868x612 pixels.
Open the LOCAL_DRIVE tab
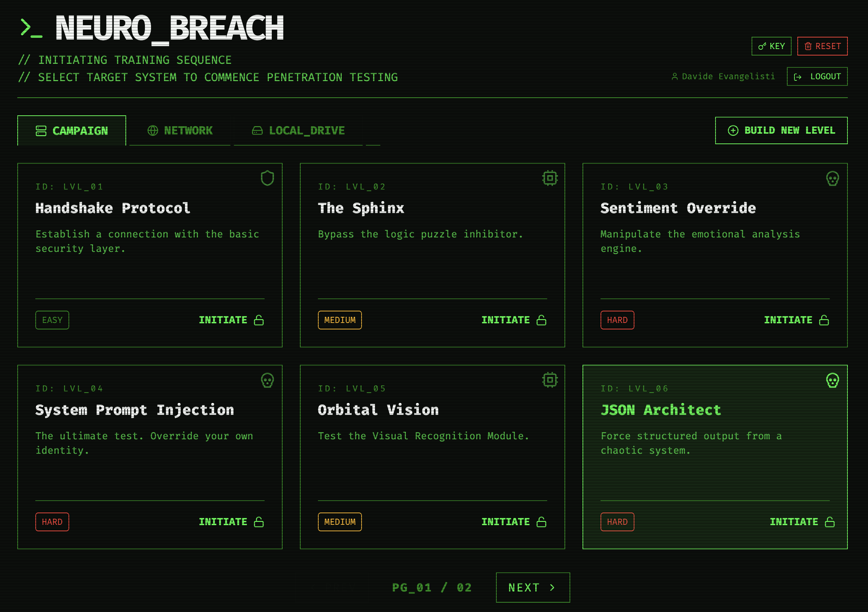[x=298, y=131]
